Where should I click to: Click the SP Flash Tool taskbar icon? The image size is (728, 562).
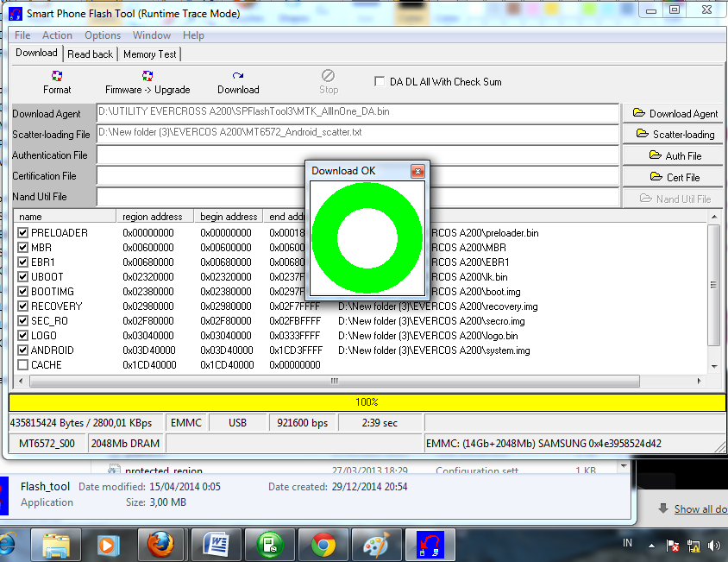[x=430, y=545]
